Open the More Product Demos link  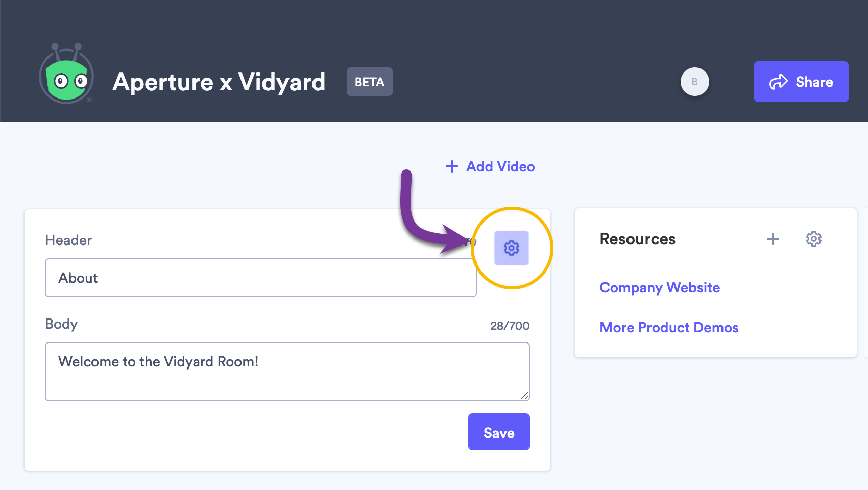(x=669, y=328)
